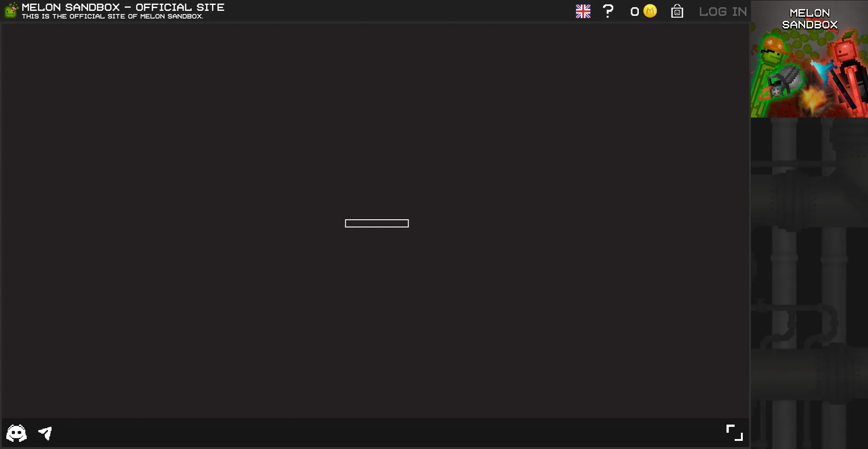Open the Telegram paper plane icon
Image resolution: width=868 pixels, height=449 pixels.
45,433
